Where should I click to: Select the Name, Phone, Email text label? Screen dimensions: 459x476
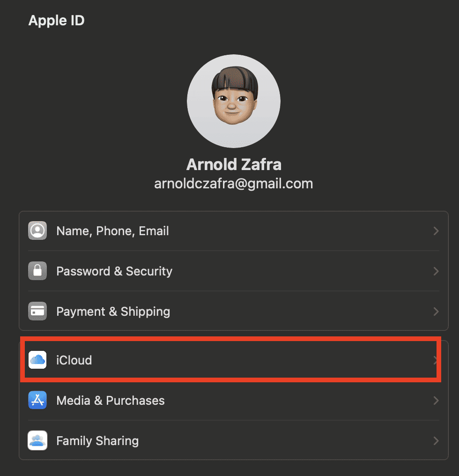point(112,231)
